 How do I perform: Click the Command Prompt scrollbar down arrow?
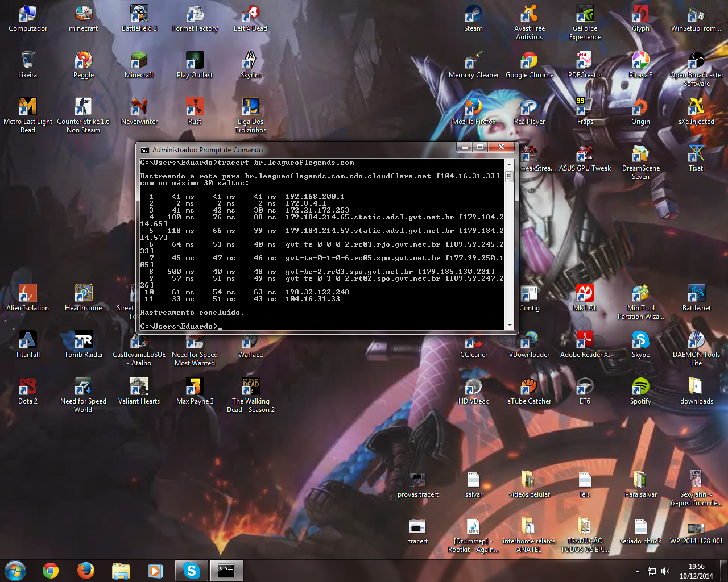pyautogui.click(x=510, y=326)
